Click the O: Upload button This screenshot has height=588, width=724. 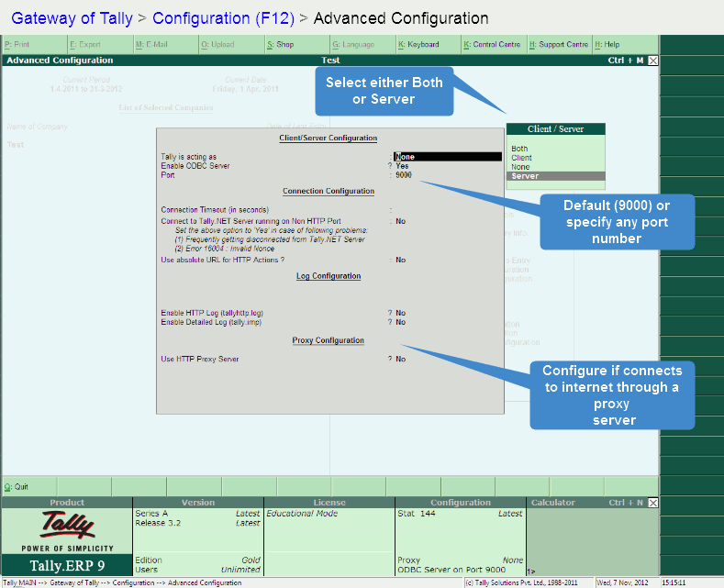232,44
